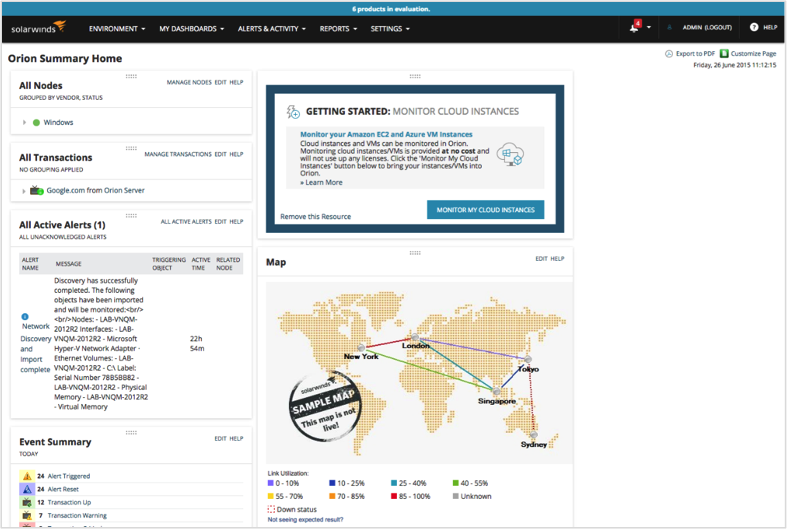Screen dimensions: 787x529
Task: Click the Alert Triggered warning icon
Action: point(27,476)
